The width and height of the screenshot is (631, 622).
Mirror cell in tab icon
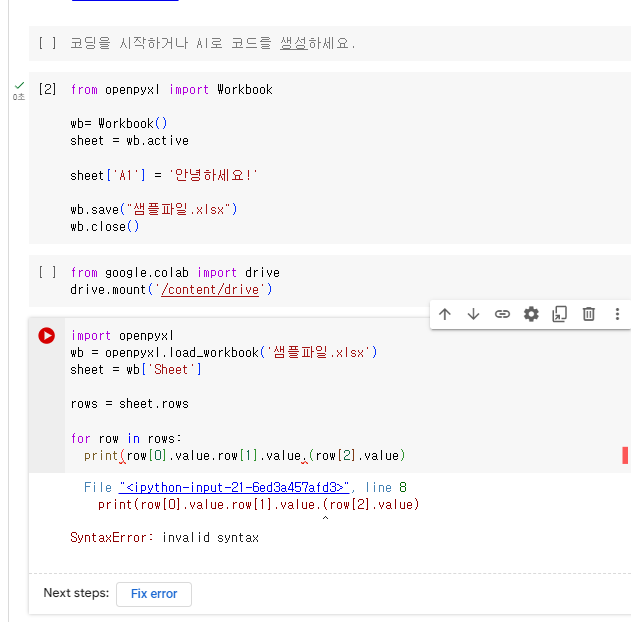coord(560,314)
